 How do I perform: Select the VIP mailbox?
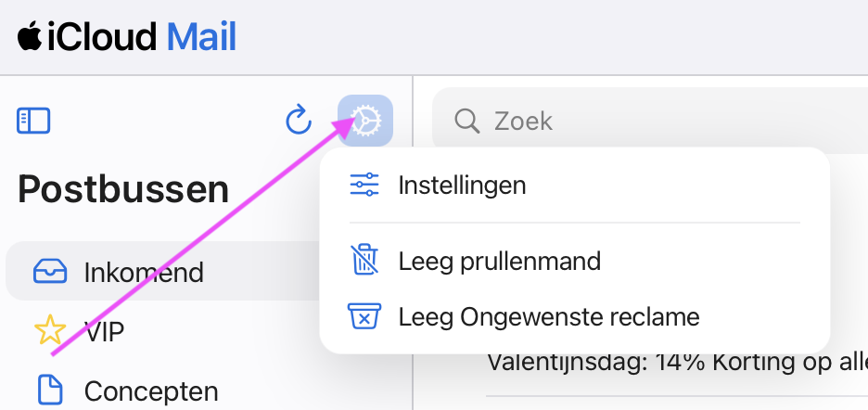click(x=104, y=331)
